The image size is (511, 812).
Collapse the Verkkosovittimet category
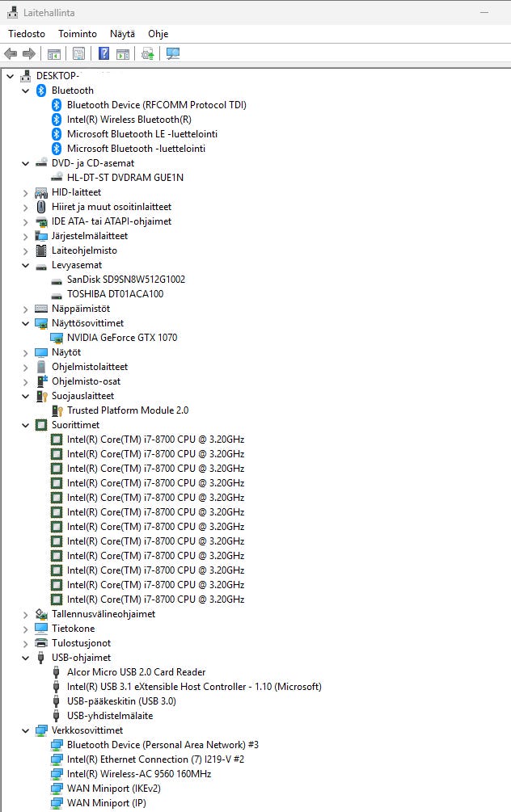click(x=25, y=730)
